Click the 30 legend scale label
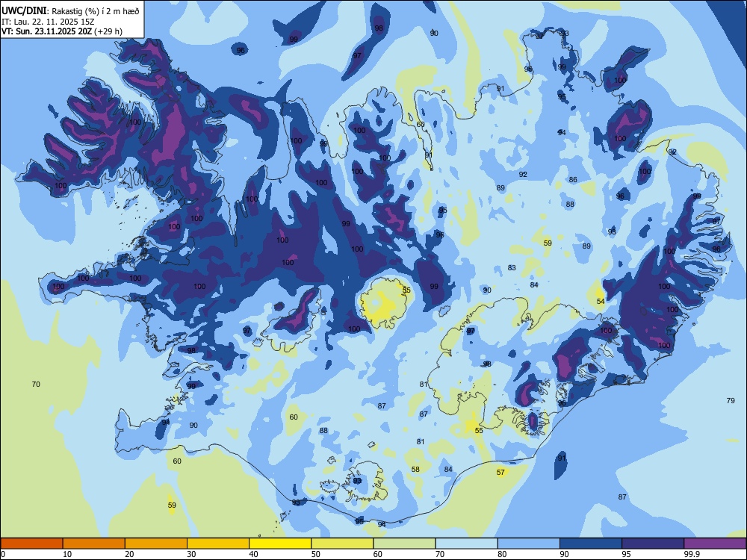Image resolution: width=747 pixels, height=560 pixels. pyautogui.click(x=191, y=554)
